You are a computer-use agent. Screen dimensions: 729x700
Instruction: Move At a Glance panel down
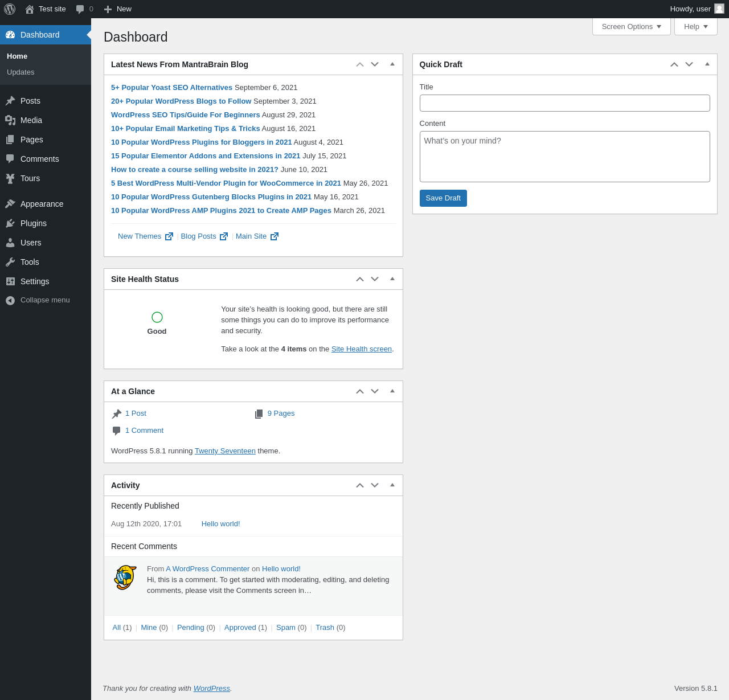tap(375, 391)
